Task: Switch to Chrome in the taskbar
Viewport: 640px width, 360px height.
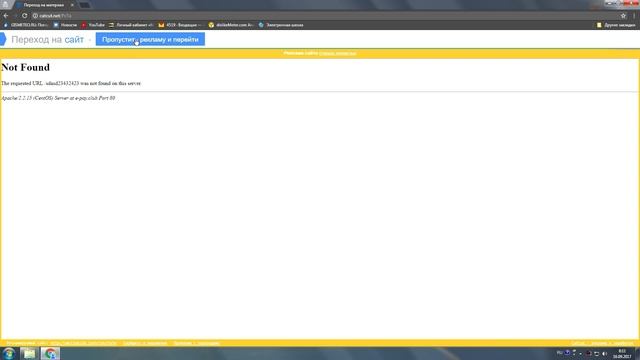Action: 50,353
